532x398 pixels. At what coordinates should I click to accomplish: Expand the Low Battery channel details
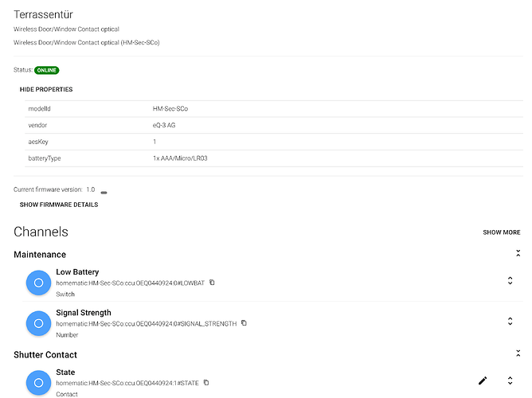[510, 281]
